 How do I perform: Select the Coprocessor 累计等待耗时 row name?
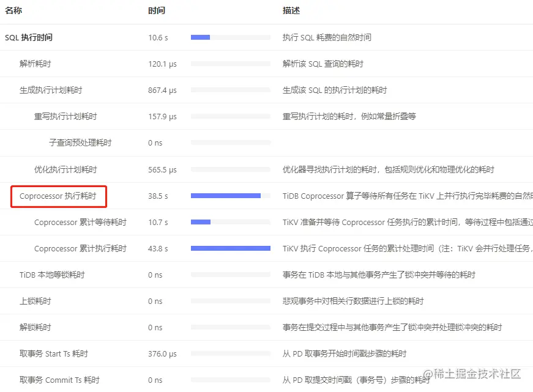(81, 222)
